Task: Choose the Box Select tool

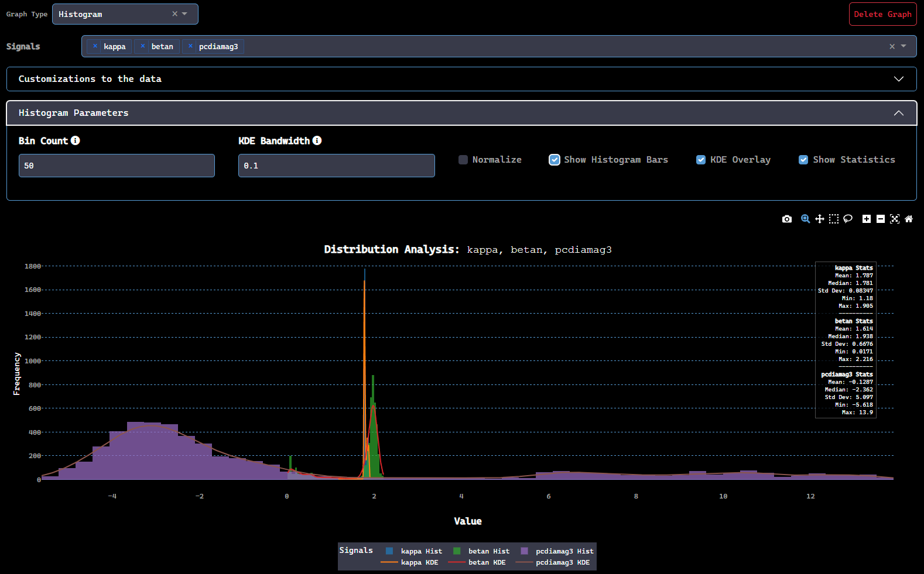Action: pos(834,219)
